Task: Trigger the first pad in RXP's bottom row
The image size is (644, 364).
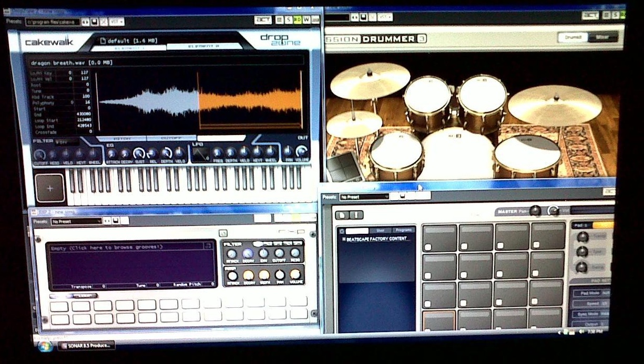Action: point(59,319)
